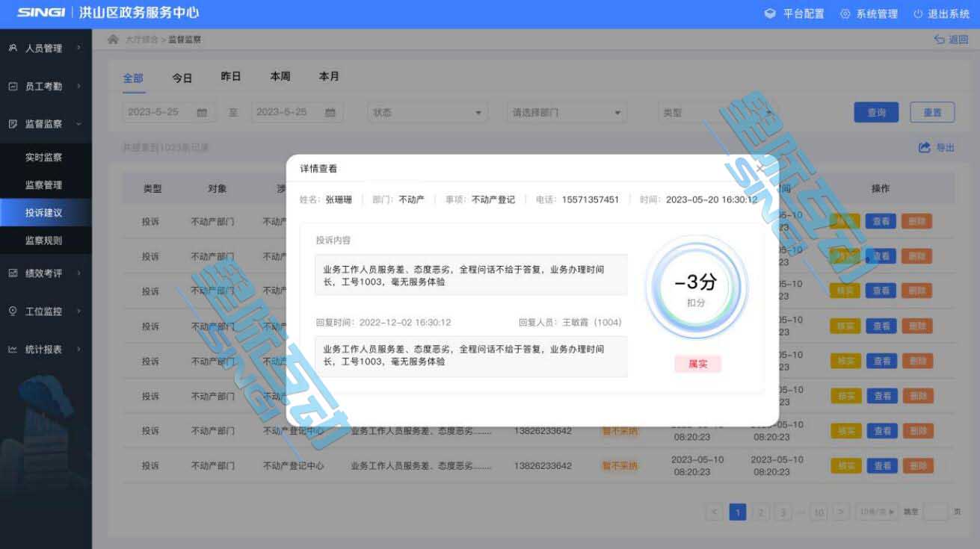The image size is (980, 549).
Task: Switch to the 今日 tab
Action: [x=182, y=78]
